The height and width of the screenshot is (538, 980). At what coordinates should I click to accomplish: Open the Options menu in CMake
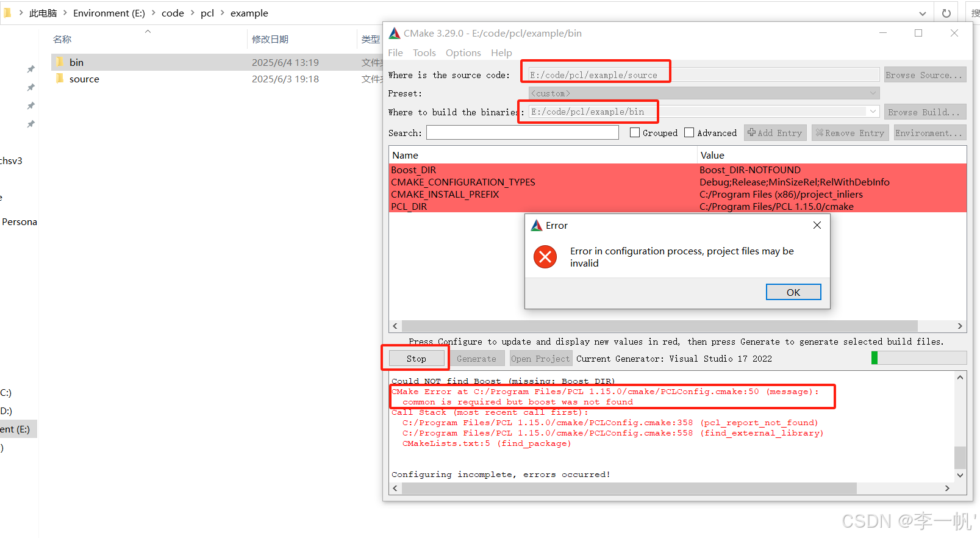(x=463, y=53)
